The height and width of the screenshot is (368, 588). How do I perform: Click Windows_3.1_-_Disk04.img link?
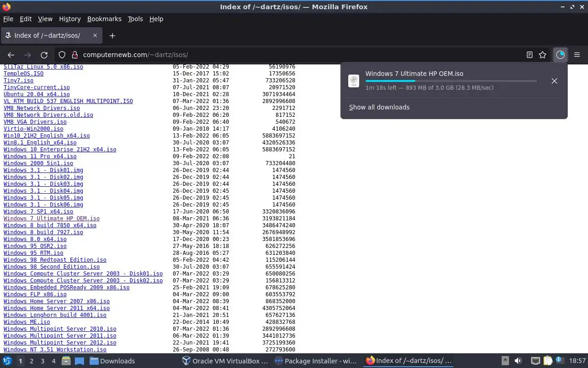43,191
